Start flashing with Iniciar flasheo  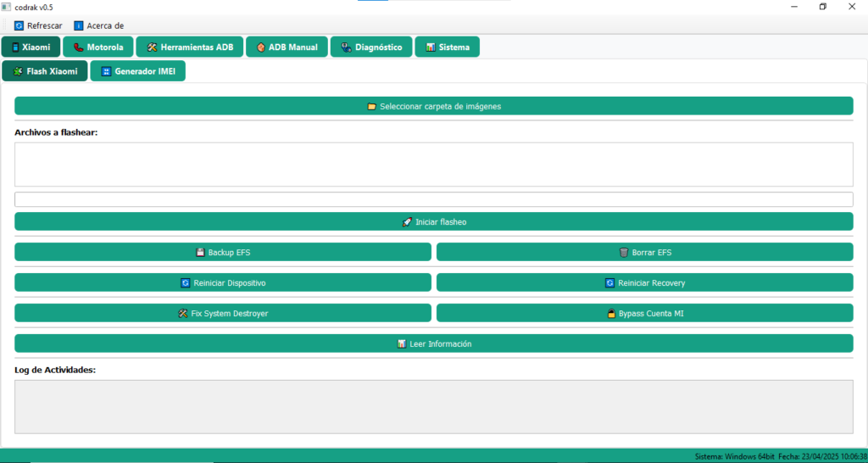tap(434, 222)
